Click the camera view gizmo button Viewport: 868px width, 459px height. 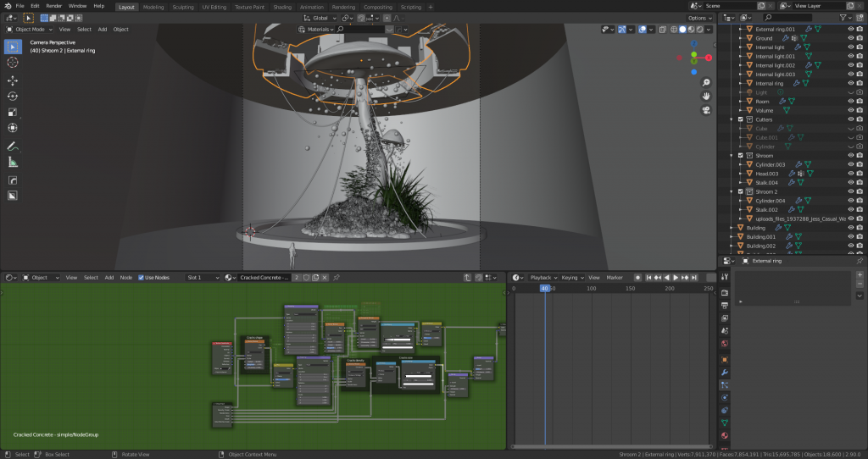706,109
